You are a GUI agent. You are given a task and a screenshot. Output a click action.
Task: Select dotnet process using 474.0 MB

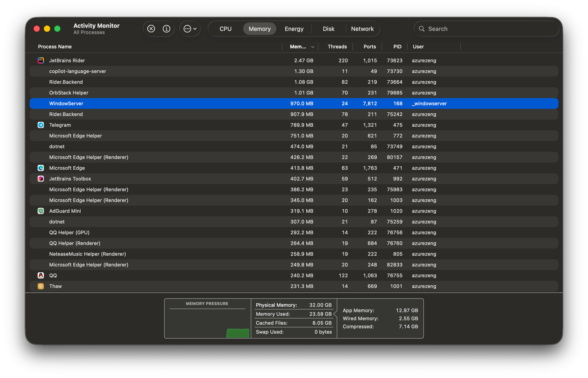click(294, 146)
